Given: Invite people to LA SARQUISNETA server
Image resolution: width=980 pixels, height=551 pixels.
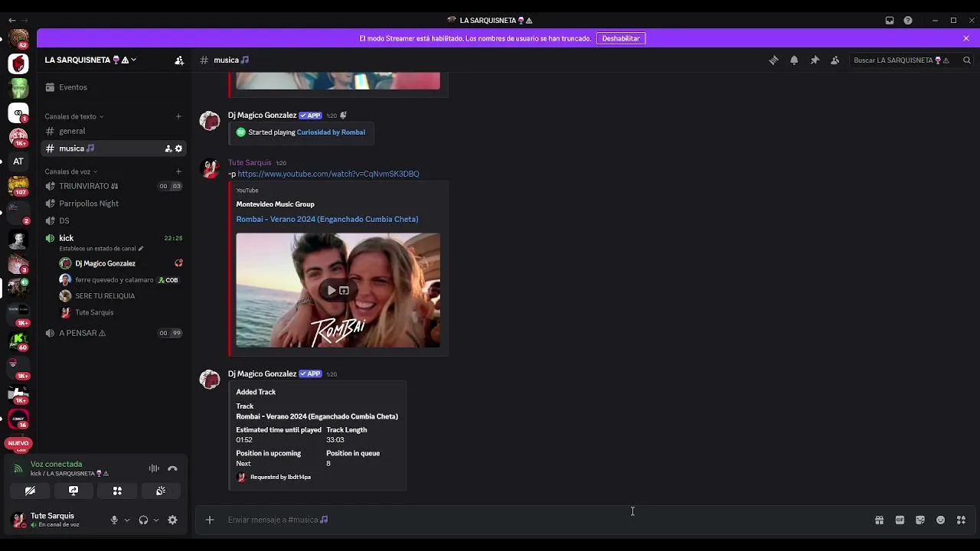Looking at the screenshot, I should click(x=179, y=60).
